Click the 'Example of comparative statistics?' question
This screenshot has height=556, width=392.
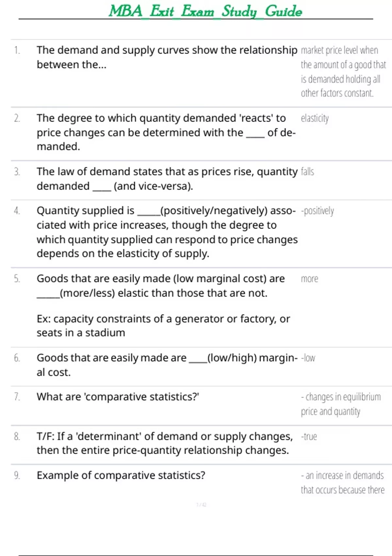point(121,475)
